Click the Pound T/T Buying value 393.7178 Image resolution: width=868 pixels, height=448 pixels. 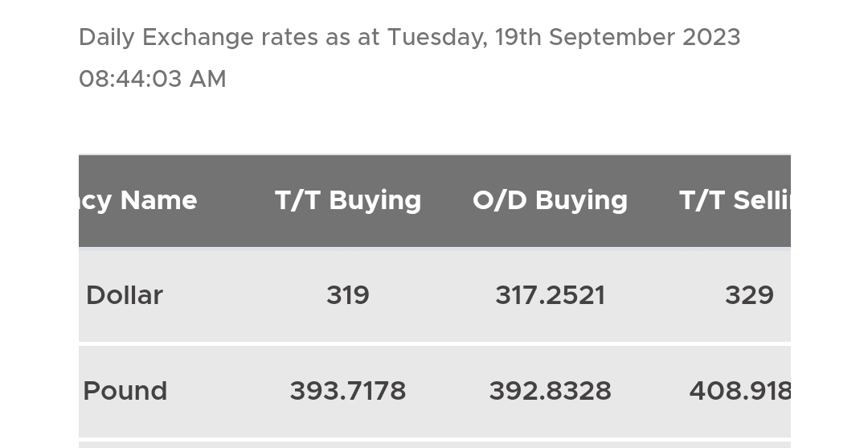[348, 391]
